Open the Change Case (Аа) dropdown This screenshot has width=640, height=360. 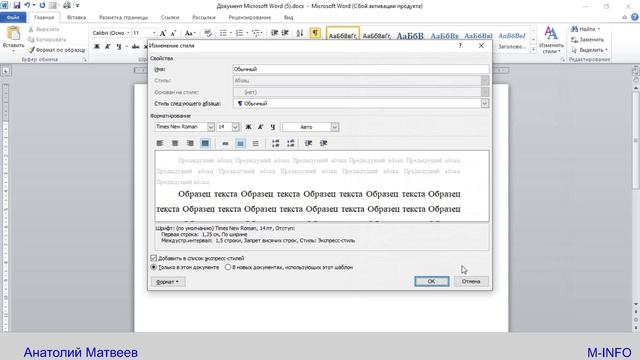[190, 33]
